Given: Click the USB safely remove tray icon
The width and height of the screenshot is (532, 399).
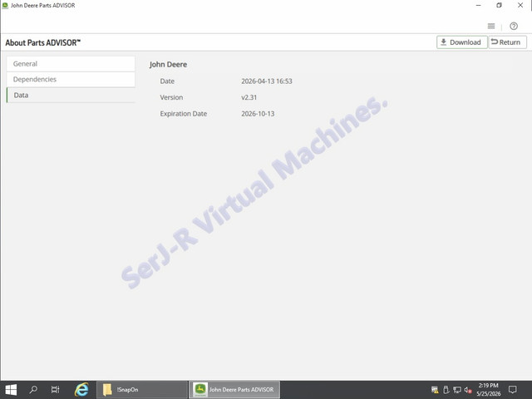Looking at the screenshot, I should pos(446,390).
